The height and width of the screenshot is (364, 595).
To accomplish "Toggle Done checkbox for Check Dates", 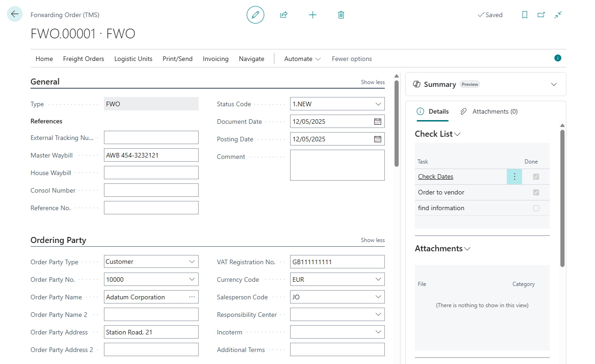I will [536, 176].
